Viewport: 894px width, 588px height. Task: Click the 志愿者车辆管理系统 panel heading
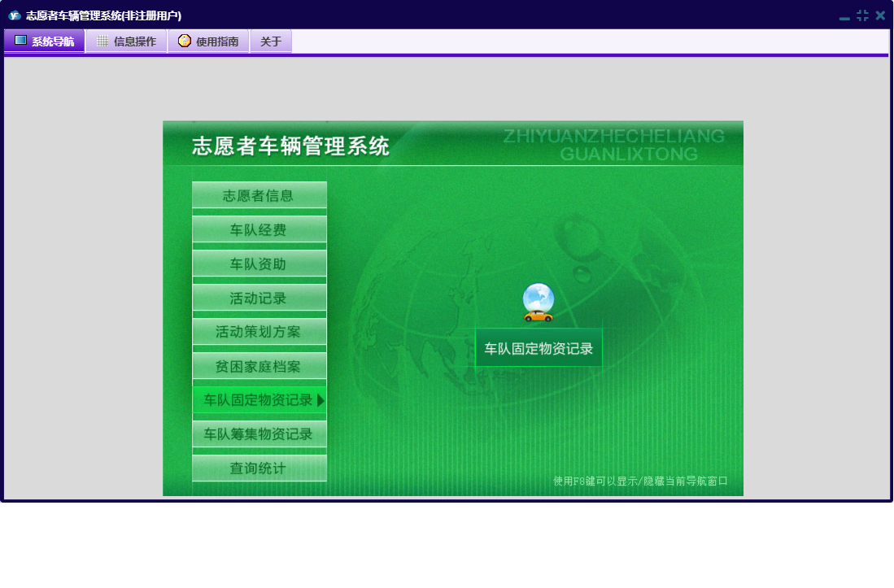point(290,146)
